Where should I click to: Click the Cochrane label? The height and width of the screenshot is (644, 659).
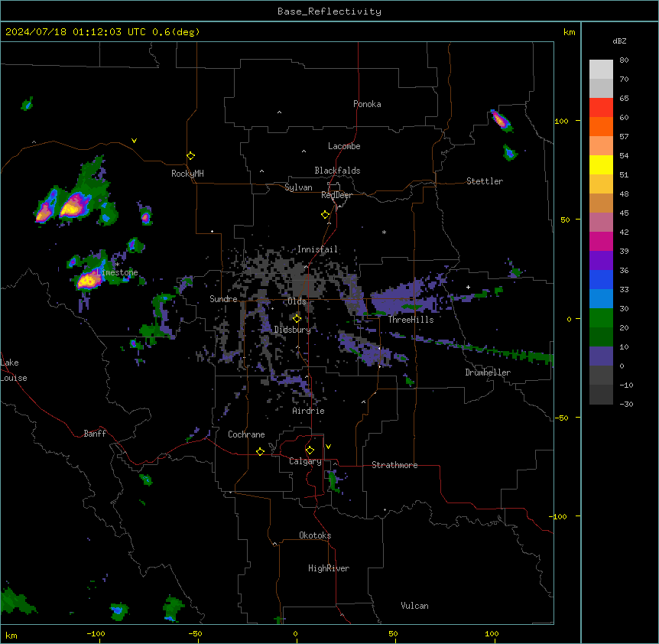pos(246,434)
